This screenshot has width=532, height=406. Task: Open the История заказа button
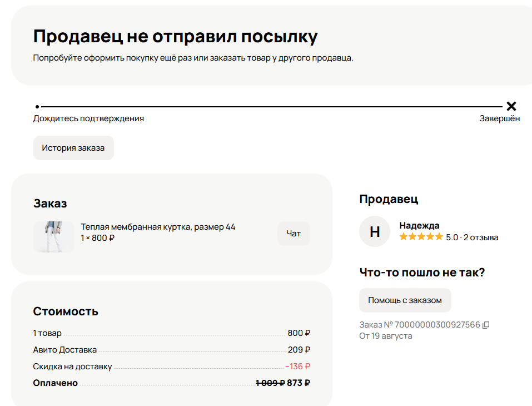click(x=73, y=148)
